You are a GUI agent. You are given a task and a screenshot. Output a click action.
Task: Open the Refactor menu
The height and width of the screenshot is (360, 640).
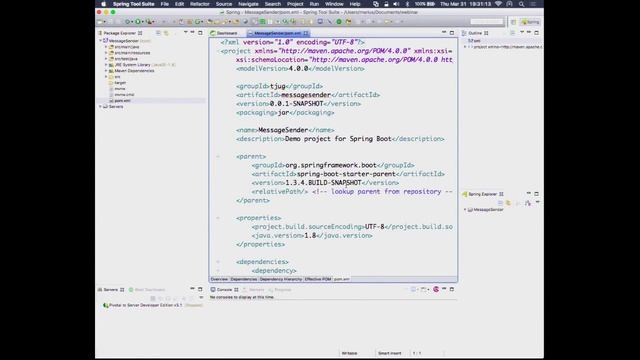(200, 4)
